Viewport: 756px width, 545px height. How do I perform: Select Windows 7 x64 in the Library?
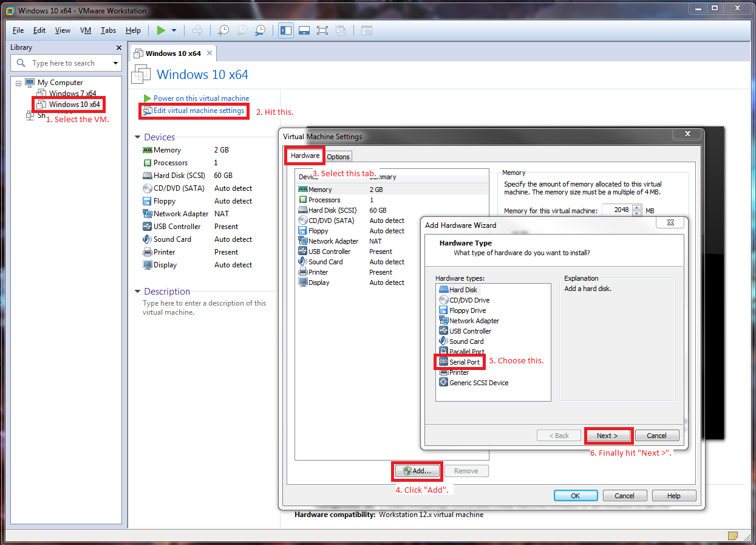72,94
